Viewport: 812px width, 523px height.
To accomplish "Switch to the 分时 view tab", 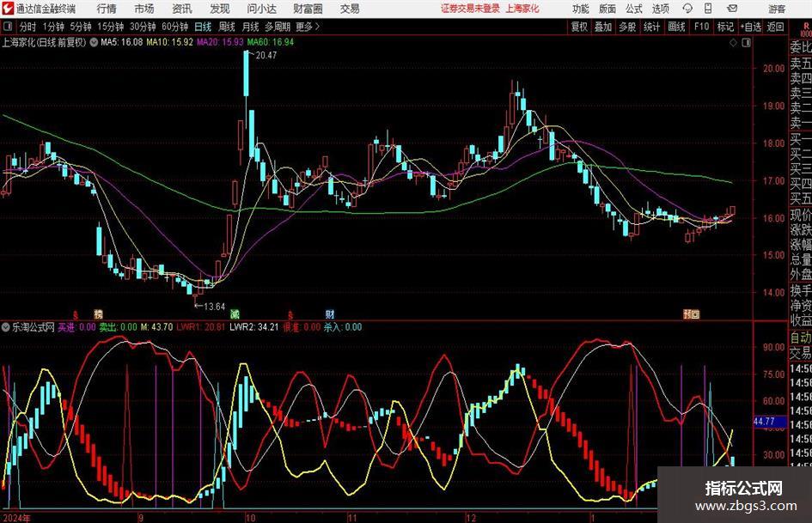I will [x=27, y=27].
